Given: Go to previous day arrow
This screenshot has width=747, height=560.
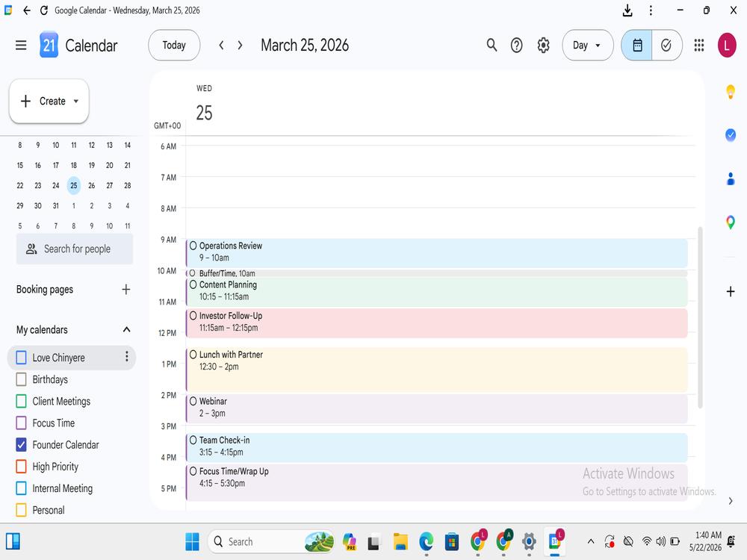Looking at the screenshot, I should (x=221, y=46).
